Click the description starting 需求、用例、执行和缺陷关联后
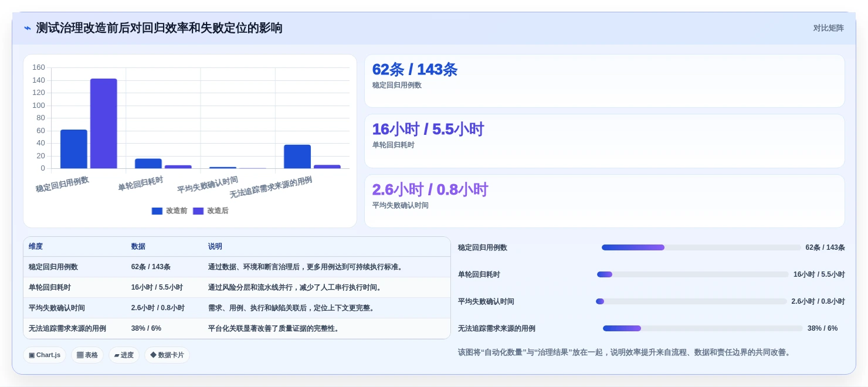The height and width of the screenshot is (387, 868). tap(292, 308)
